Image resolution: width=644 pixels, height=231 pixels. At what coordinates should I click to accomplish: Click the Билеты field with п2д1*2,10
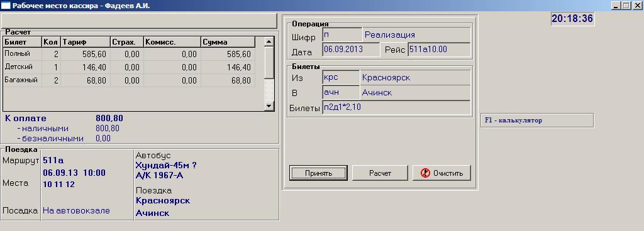[x=396, y=108]
